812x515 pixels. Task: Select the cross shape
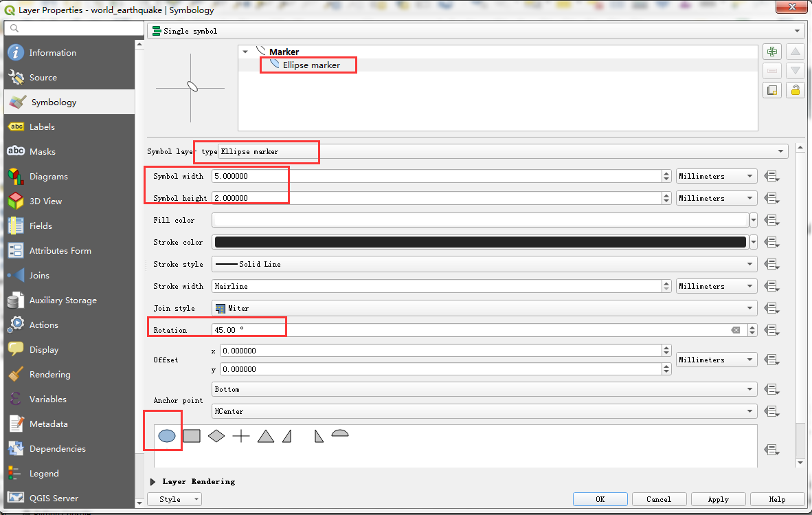click(x=241, y=436)
